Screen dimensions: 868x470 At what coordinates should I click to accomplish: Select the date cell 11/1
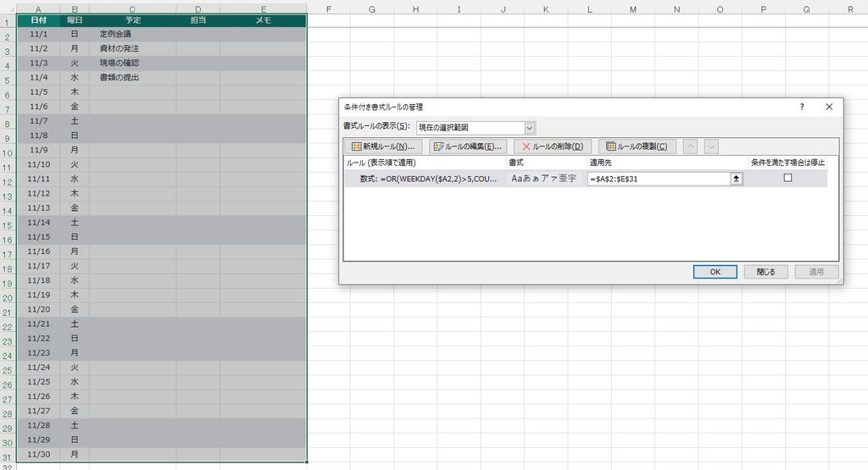coord(38,34)
